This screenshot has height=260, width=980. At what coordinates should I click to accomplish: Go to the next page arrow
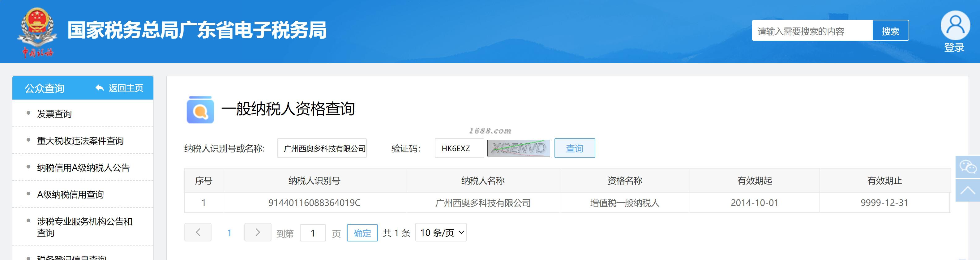click(x=258, y=232)
